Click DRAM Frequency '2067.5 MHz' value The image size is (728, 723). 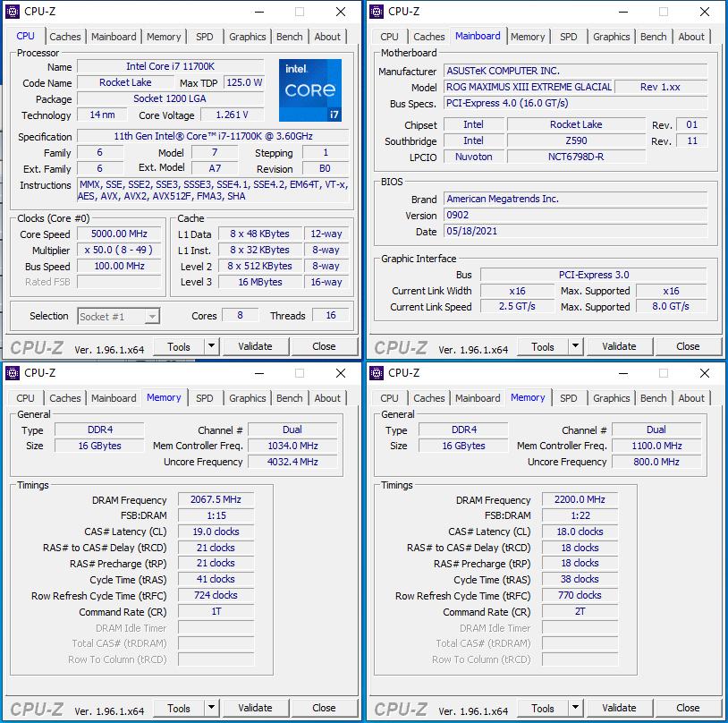point(216,499)
